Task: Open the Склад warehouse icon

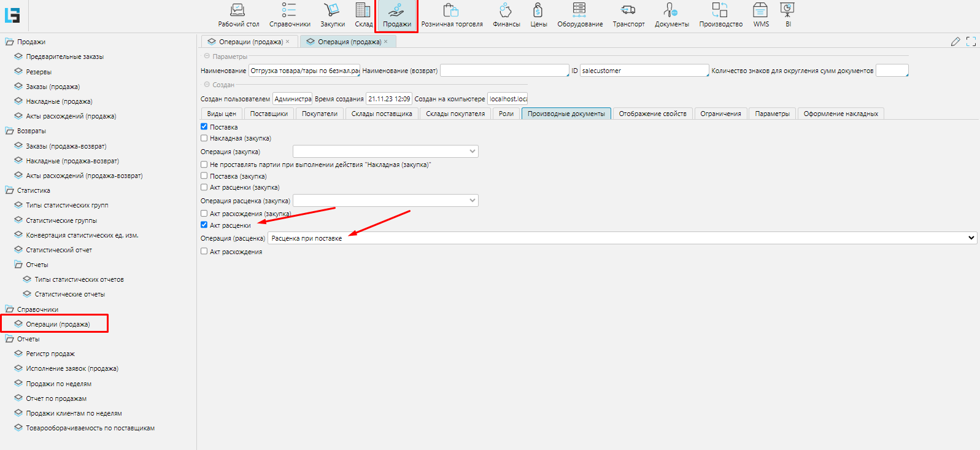Action: point(363,11)
